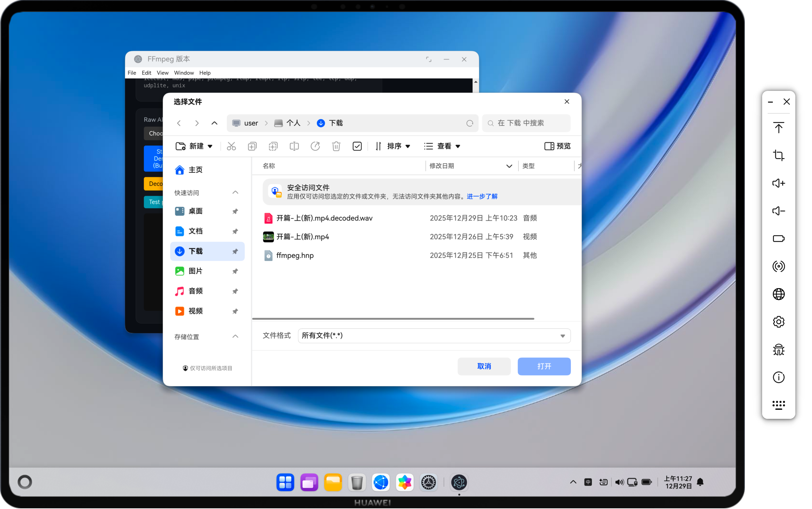Navigate up one folder level

214,123
